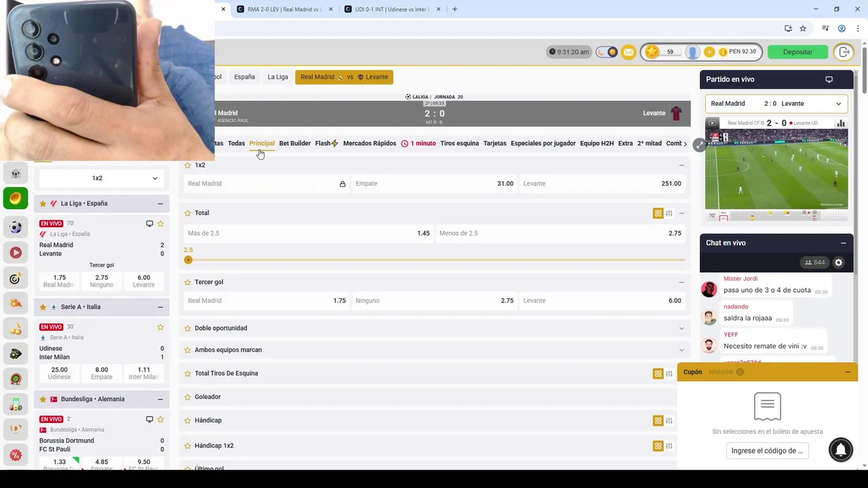Click the La Liga breadcrumb link
The height and width of the screenshot is (488, 868).
[x=277, y=77]
